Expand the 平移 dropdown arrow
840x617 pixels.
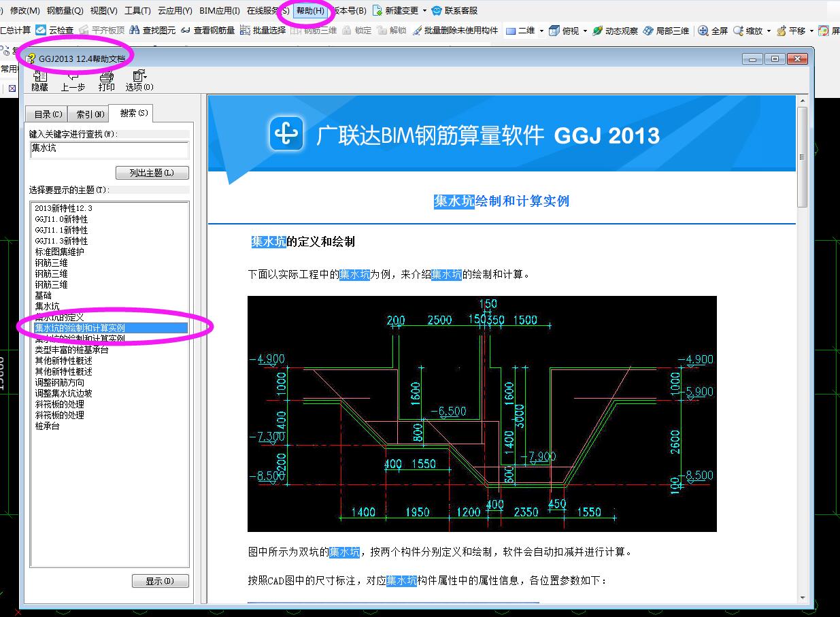pos(811,31)
